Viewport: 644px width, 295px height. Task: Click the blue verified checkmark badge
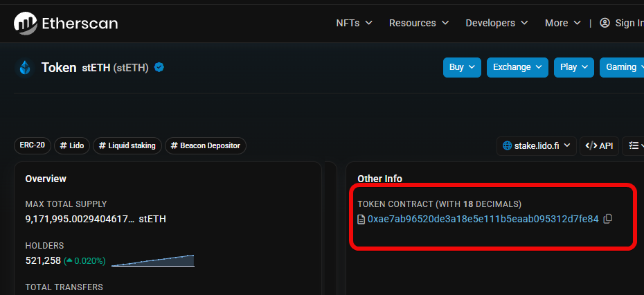(159, 67)
